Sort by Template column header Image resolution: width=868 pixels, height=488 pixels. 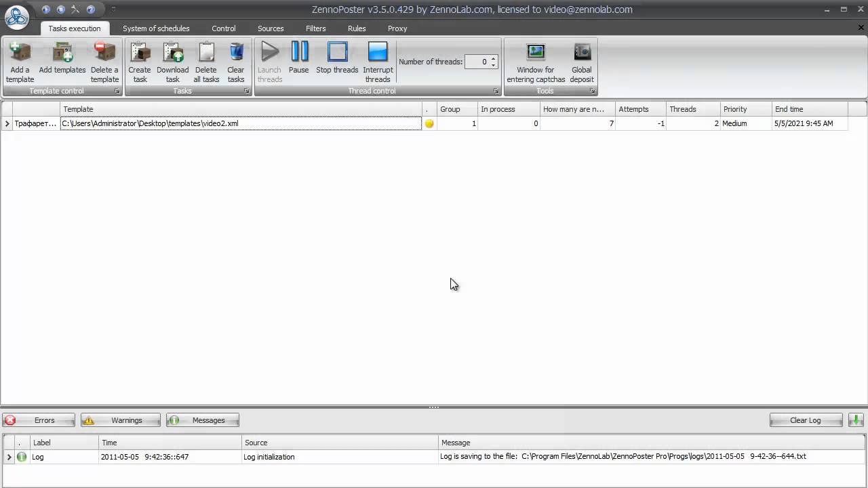[241, 109]
